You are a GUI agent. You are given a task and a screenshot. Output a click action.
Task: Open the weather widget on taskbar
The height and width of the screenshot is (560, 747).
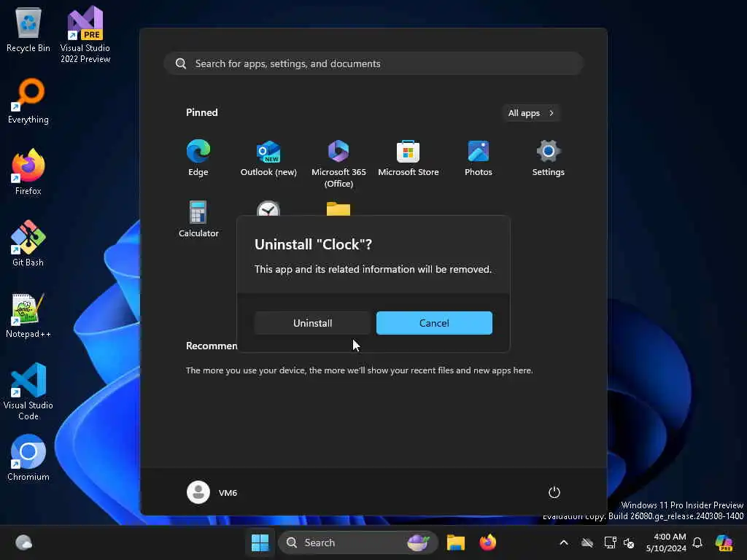click(23, 542)
